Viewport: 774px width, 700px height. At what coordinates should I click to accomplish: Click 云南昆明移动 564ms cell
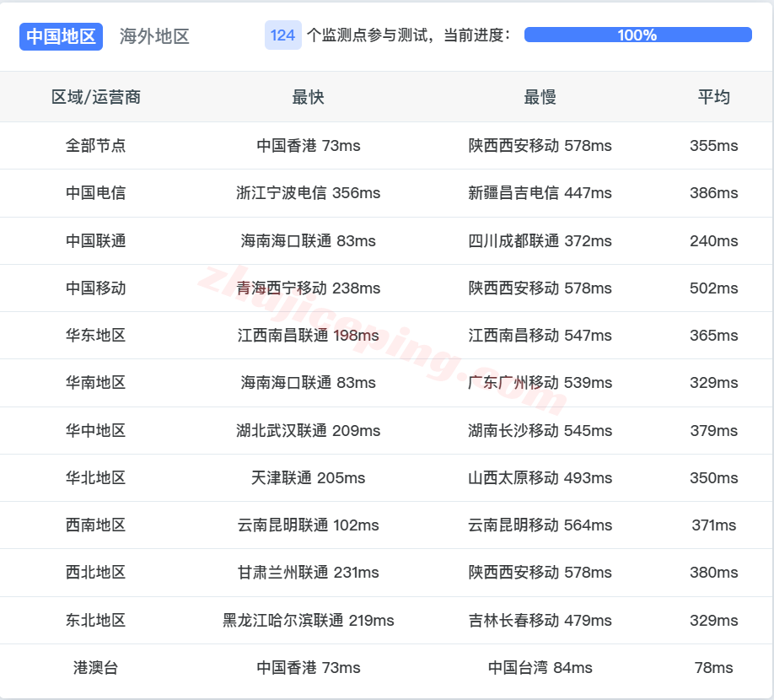pos(540,525)
